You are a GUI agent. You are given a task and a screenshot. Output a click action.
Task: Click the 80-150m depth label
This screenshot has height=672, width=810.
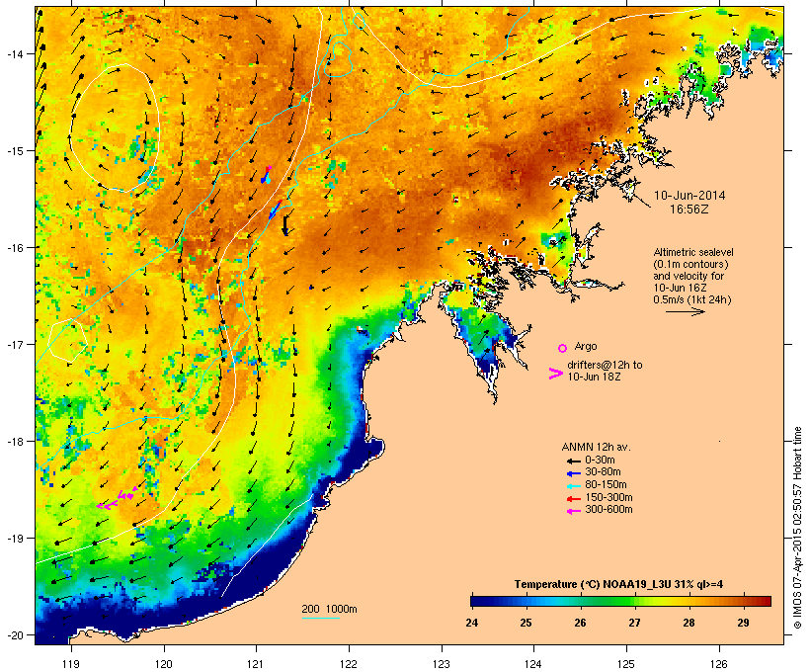tap(606, 485)
